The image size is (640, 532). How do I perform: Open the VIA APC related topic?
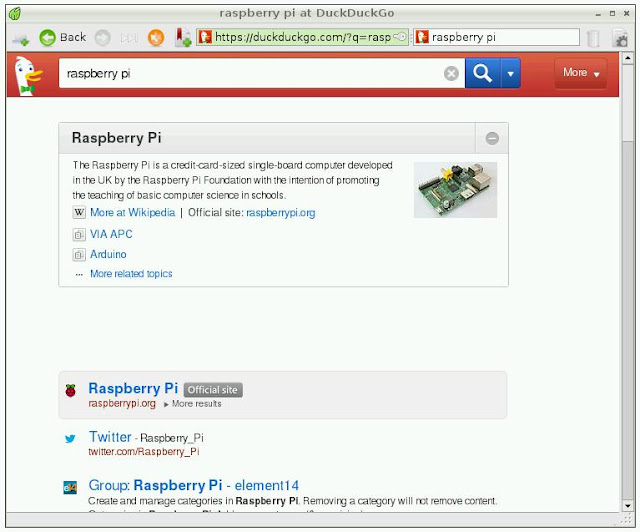click(x=111, y=234)
